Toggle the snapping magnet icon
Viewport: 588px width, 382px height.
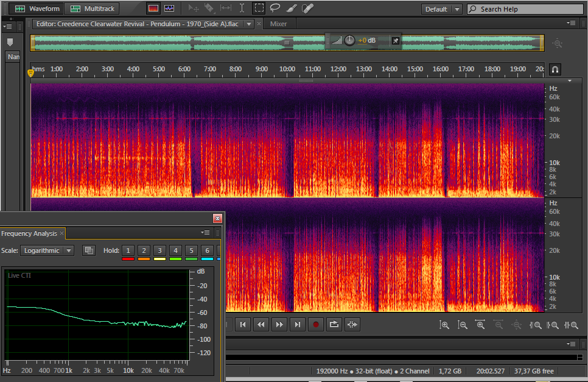[x=555, y=69]
